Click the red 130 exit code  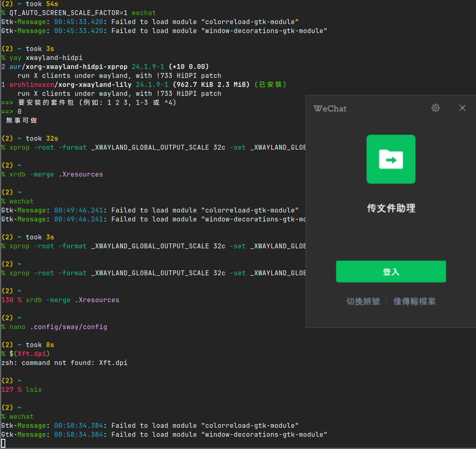coord(7,300)
